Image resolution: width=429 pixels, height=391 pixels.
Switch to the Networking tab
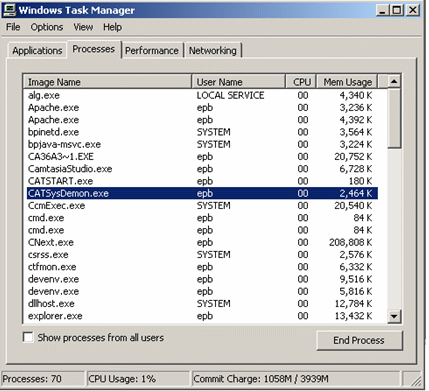(x=213, y=51)
